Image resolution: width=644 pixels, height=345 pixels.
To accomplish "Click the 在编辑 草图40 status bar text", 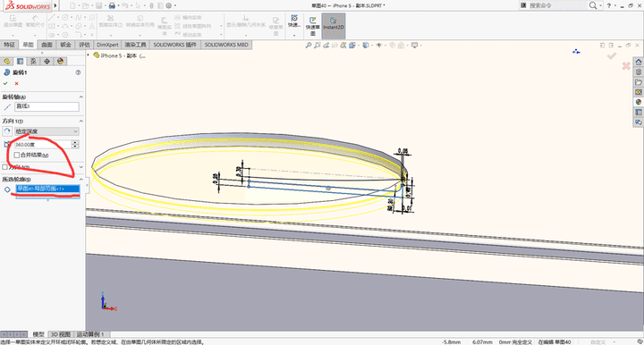I will coord(555,341).
